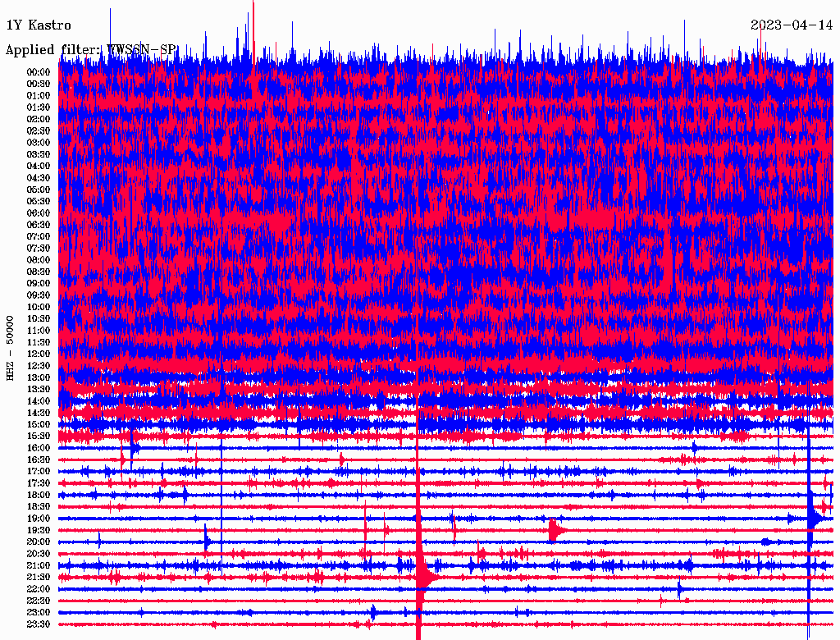Select the 21:30 time label
This screenshot has height=640, width=840.
coord(39,577)
